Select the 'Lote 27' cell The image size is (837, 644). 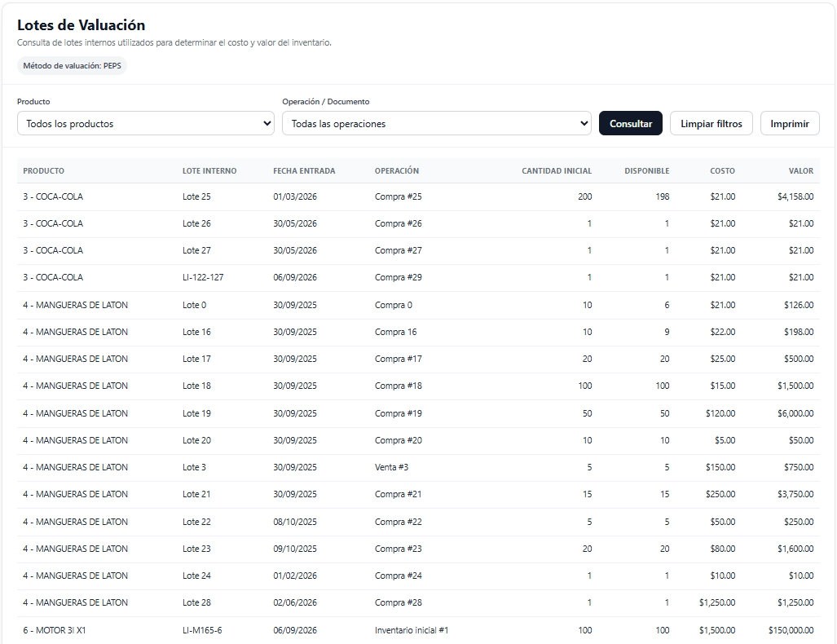point(196,250)
